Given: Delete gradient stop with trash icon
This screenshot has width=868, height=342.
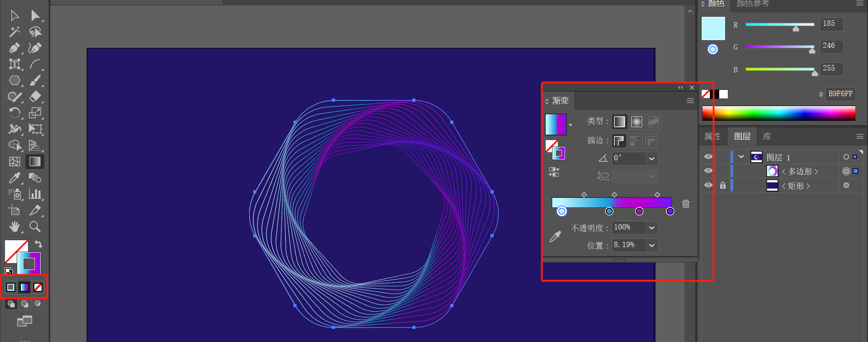Looking at the screenshot, I should pos(686,204).
